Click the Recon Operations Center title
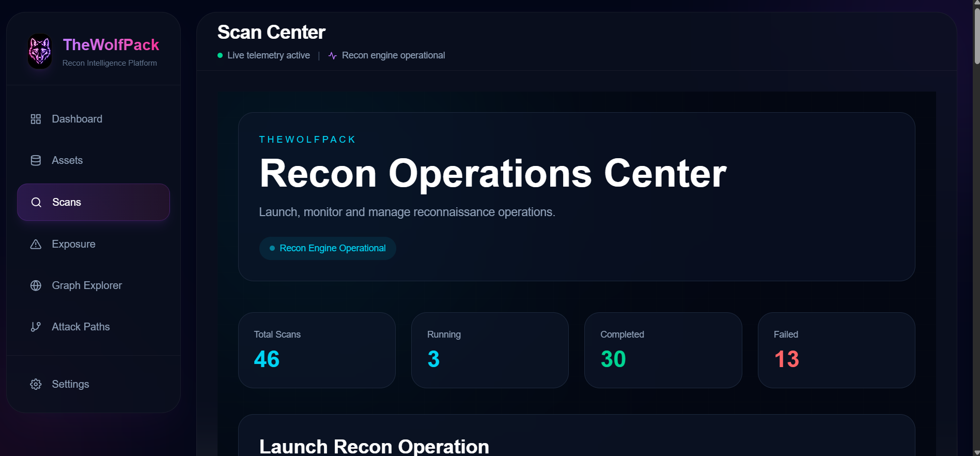Viewport: 980px width, 456px height. click(493, 174)
